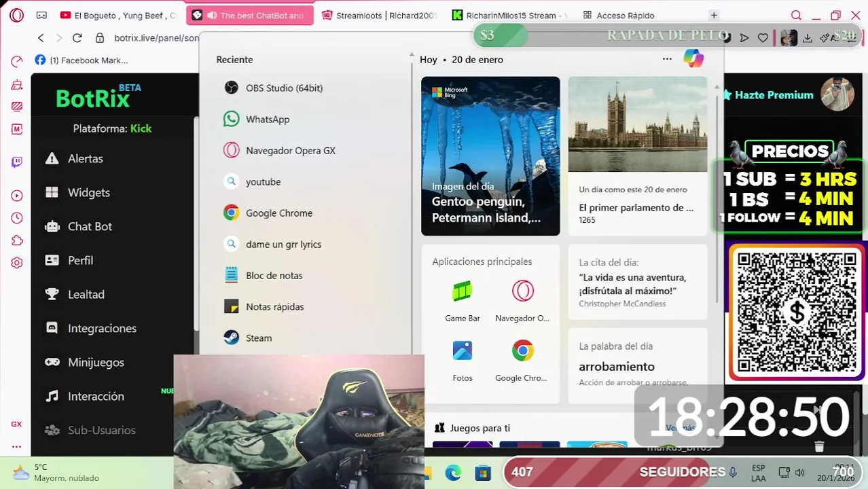Open 'El primer parlamento de...' card
The image size is (868, 489).
click(x=638, y=156)
